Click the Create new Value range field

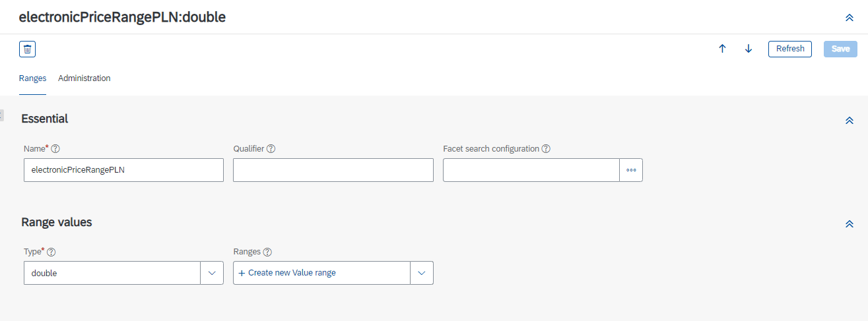[x=322, y=273]
